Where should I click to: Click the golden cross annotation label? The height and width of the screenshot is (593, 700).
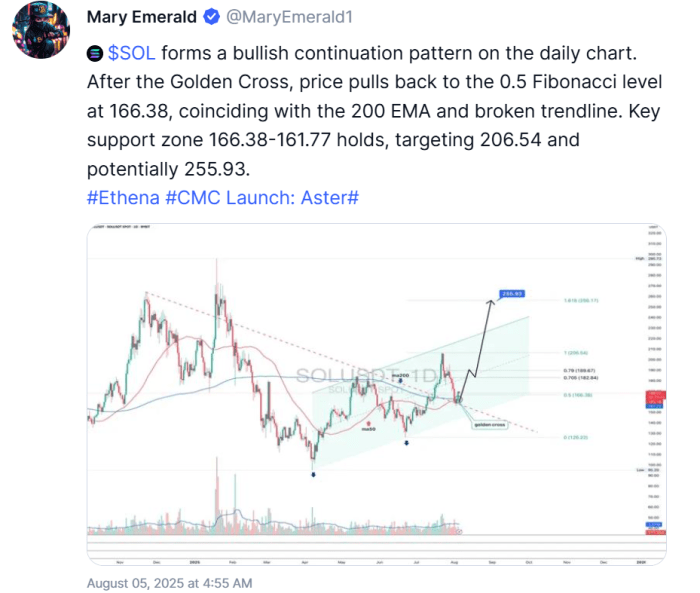tap(490, 425)
